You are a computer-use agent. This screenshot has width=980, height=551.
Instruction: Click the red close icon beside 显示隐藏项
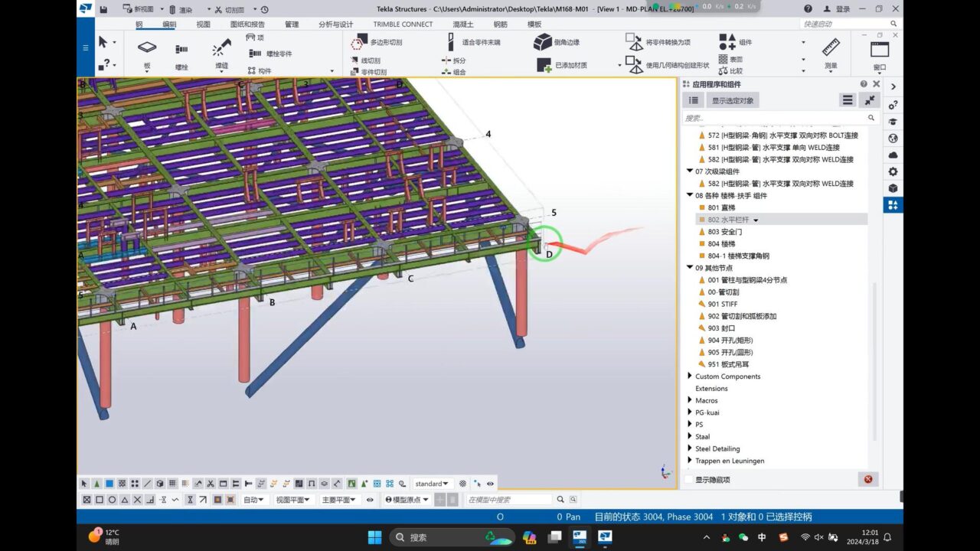tap(868, 480)
